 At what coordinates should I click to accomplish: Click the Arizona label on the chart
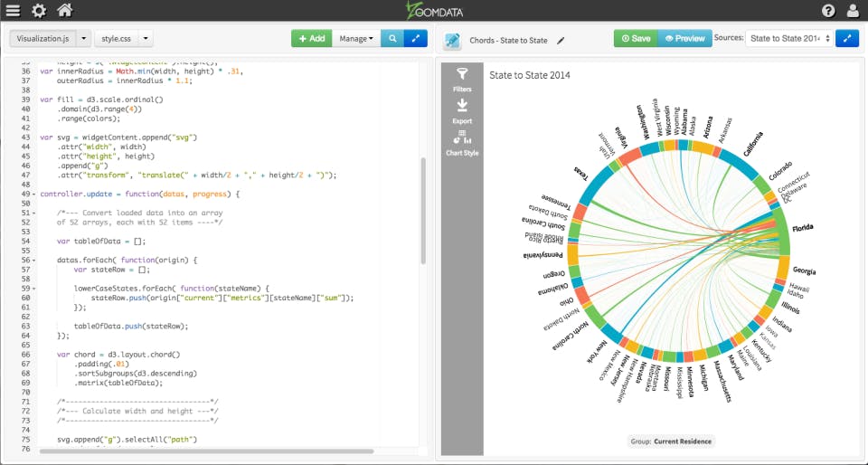pyautogui.click(x=707, y=128)
